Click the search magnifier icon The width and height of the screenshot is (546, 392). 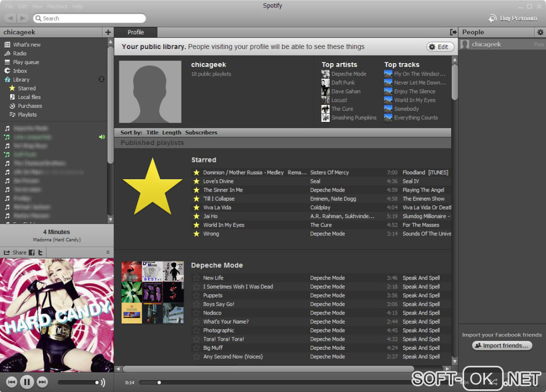click(x=38, y=18)
